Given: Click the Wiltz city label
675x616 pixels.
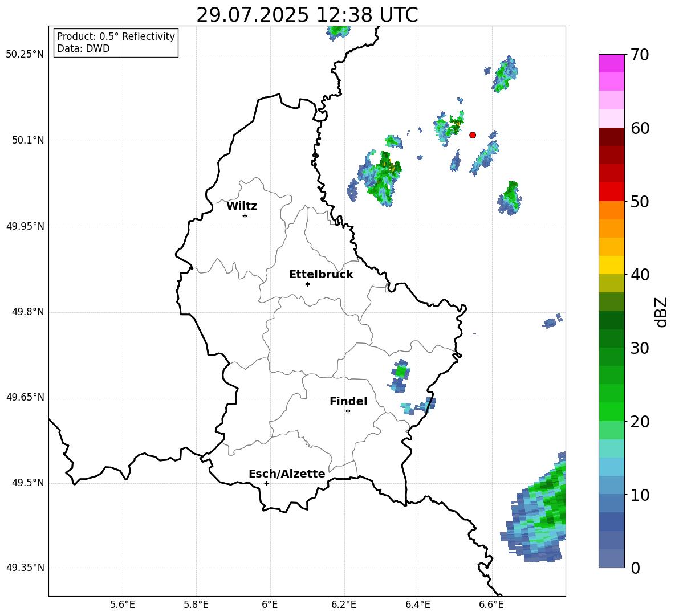Looking at the screenshot, I should click(x=242, y=206).
